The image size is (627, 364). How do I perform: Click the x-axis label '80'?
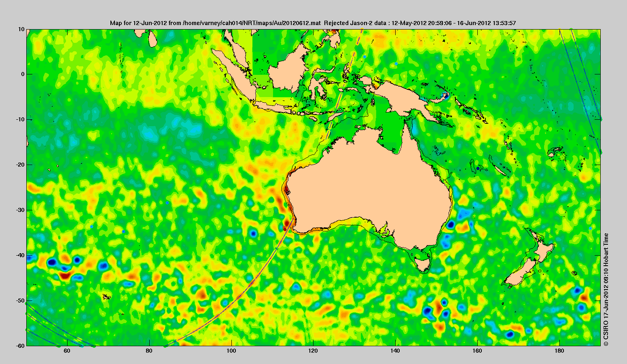[x=149, y=351]
